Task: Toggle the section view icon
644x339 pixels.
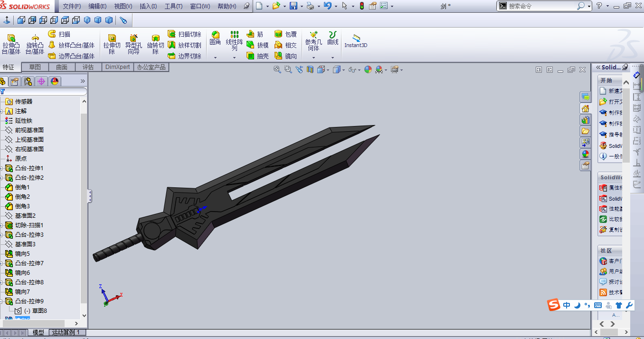Action: 310,69
